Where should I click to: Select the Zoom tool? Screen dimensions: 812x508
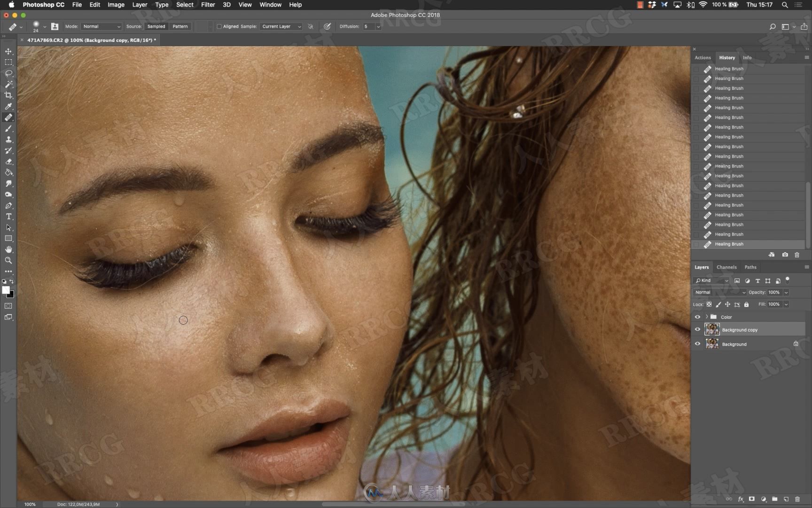[x=8, y=261]
